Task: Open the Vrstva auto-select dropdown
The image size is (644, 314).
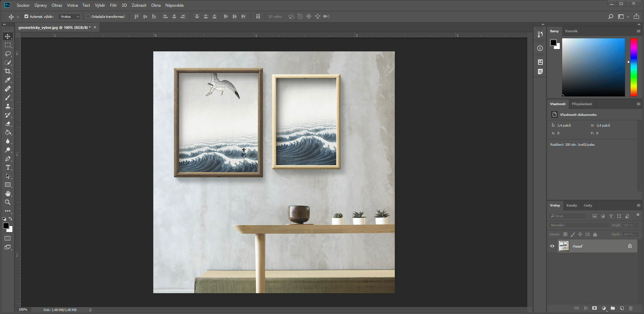Action: point(69,16)
